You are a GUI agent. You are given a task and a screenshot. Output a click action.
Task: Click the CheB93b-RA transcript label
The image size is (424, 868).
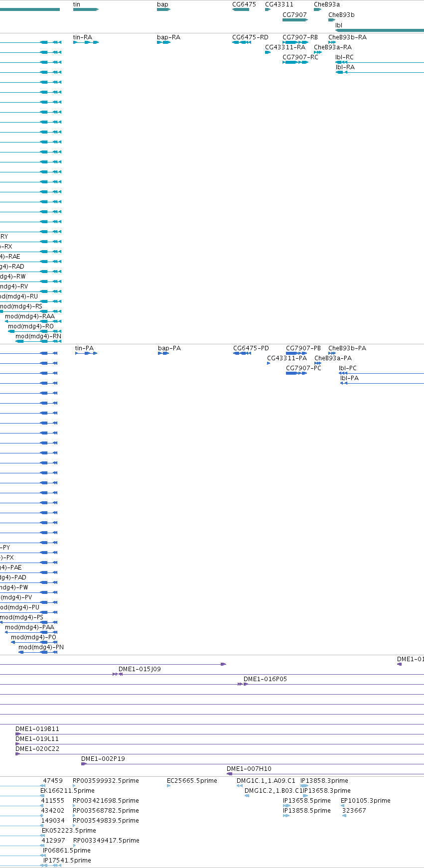pyautogui.click(x=347, y=37)
